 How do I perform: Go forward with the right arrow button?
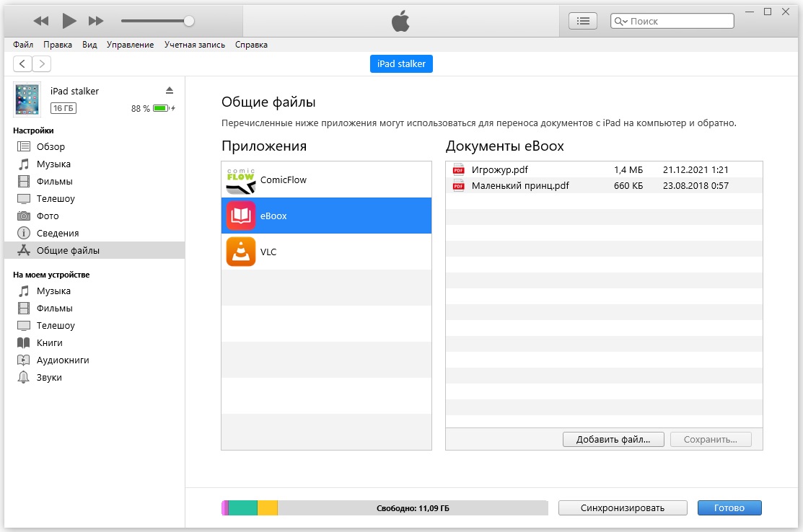[41, 64]
